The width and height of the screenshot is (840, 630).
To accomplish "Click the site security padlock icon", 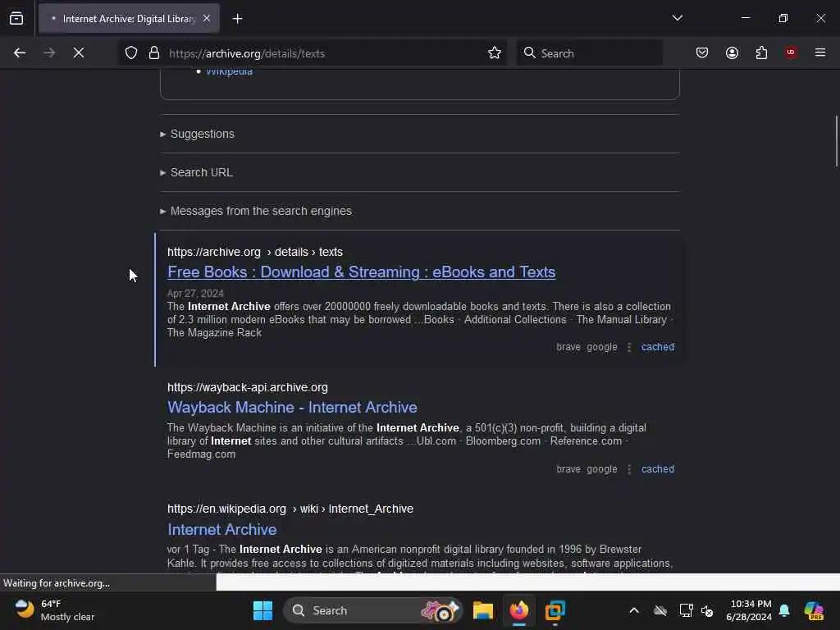I will click(154, 53).
